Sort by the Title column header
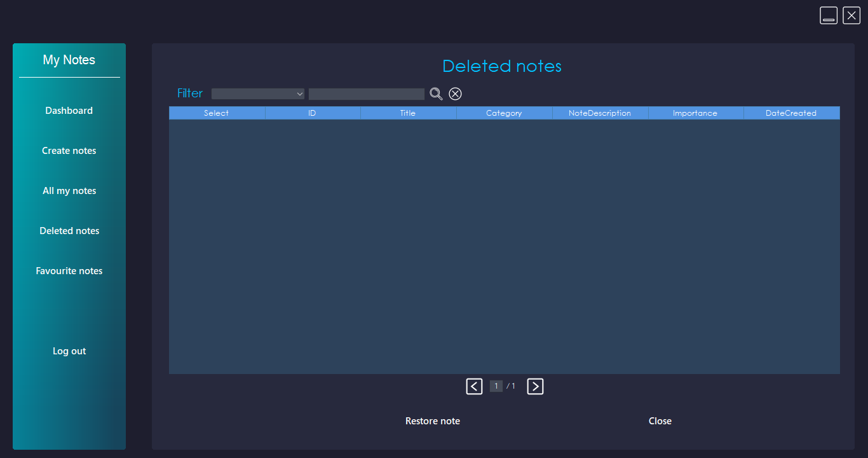 408,113
